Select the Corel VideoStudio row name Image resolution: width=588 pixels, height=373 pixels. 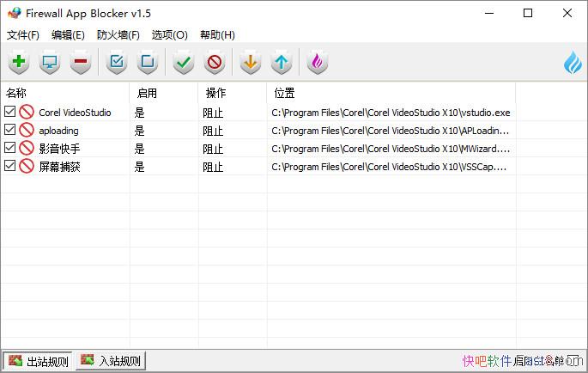(x=75, y=113)
